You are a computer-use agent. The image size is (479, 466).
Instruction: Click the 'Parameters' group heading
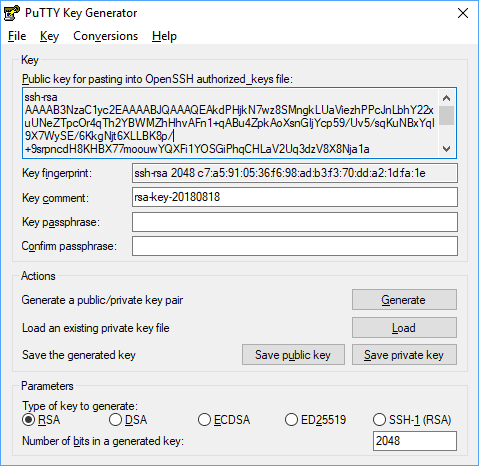tap(47, 386)
